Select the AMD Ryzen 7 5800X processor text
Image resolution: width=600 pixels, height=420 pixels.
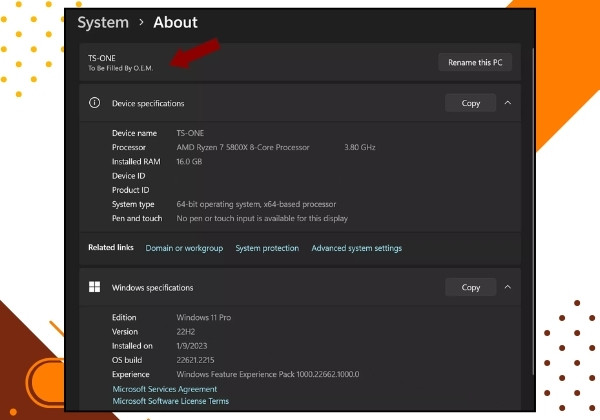243,147
